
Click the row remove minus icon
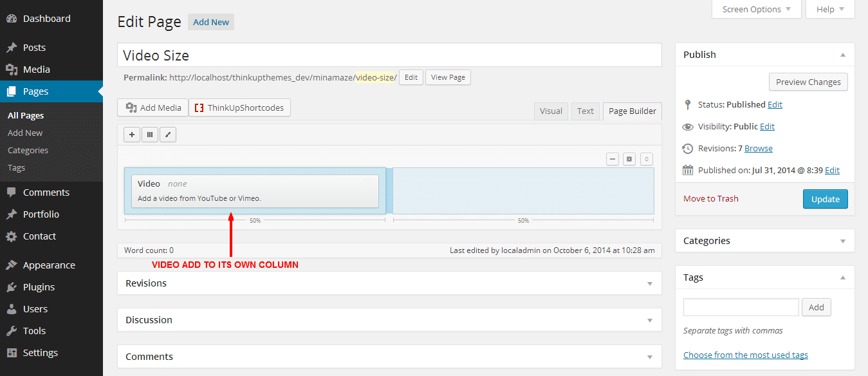pyautogui.click(x=613, y=159)
